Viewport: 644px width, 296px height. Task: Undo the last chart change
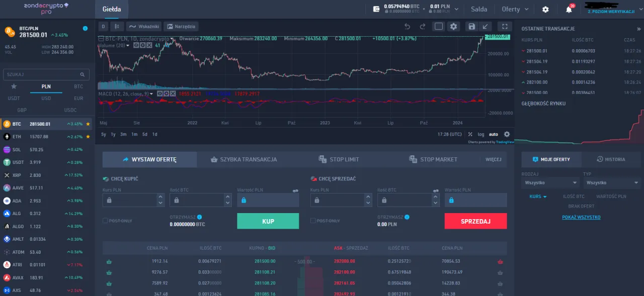pos(408,27)
